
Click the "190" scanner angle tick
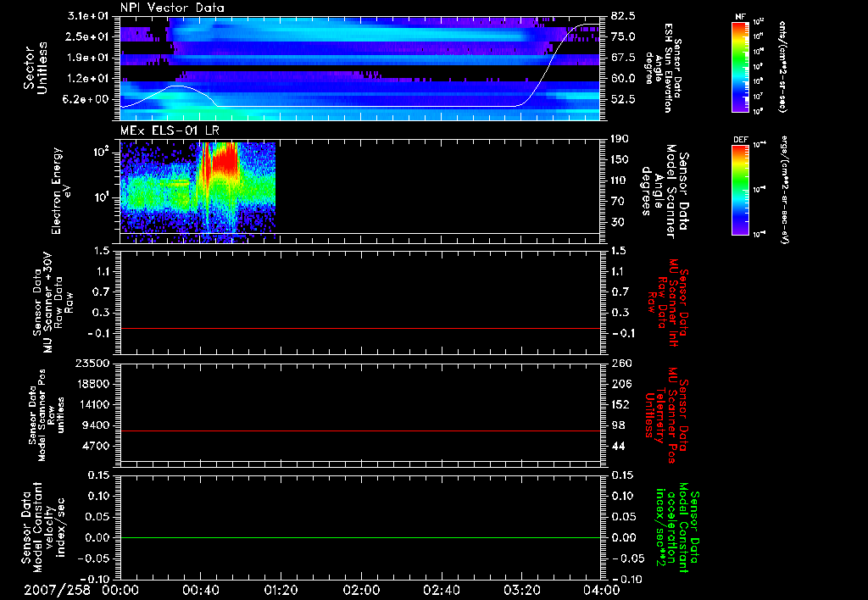620,139
